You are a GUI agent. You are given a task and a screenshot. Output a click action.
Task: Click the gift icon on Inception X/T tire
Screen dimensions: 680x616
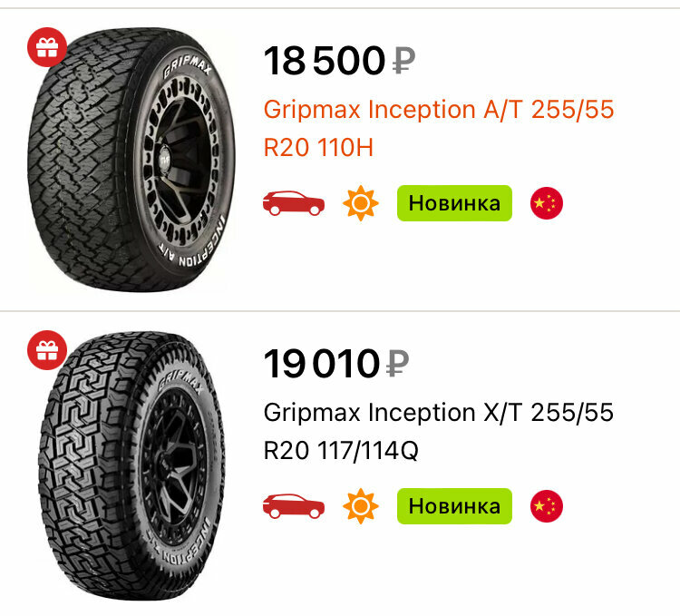click(47, 349)
